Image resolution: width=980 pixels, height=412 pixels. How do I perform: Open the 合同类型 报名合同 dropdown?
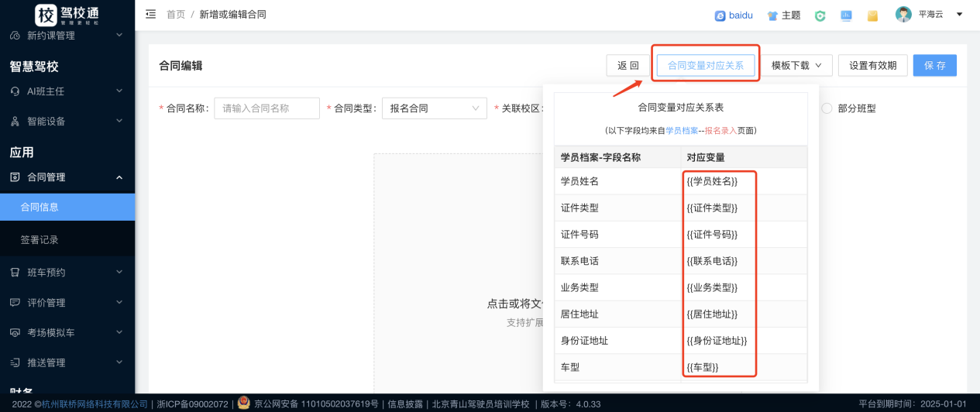pyautogui.click(x=434, y=108)
